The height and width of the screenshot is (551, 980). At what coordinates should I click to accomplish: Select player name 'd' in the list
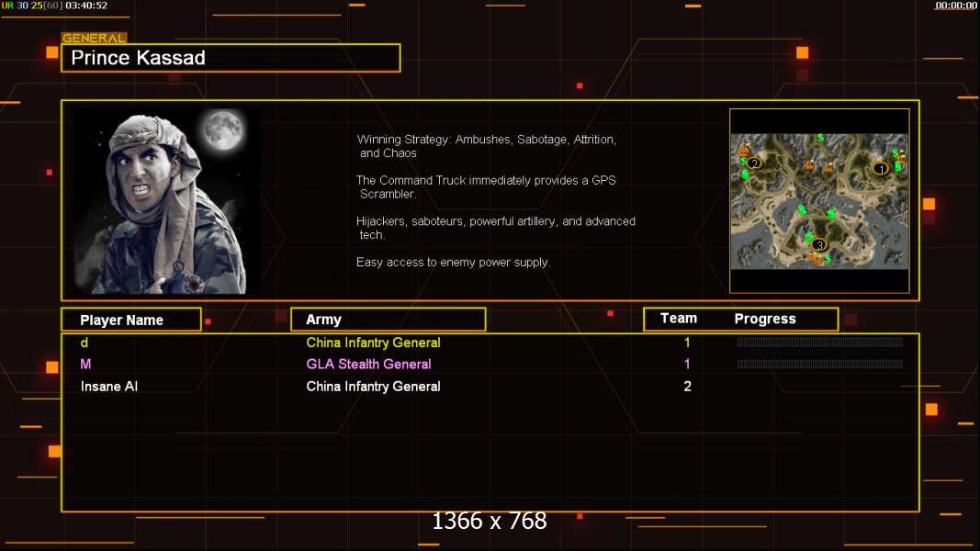click(x=84, y=343)
